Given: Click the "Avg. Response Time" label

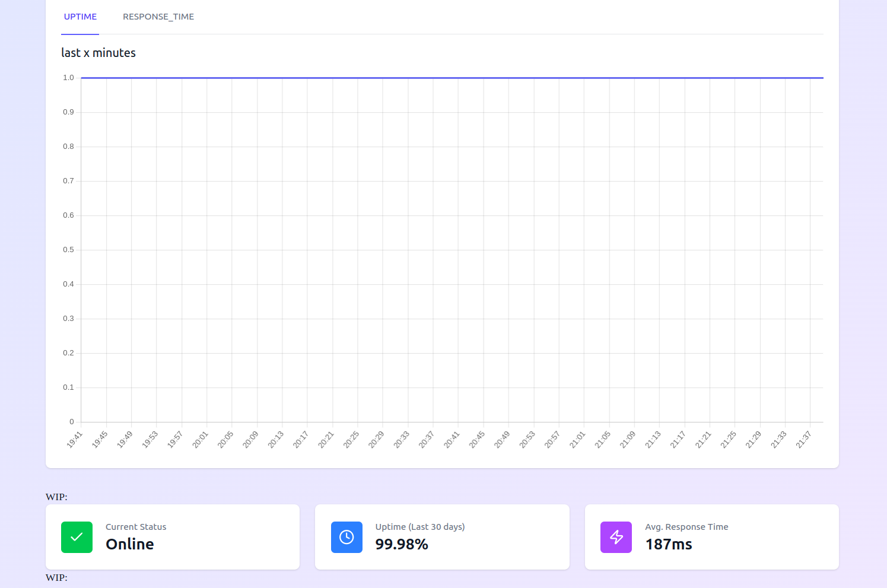Looking at the screenshot, I should [686, 527].
